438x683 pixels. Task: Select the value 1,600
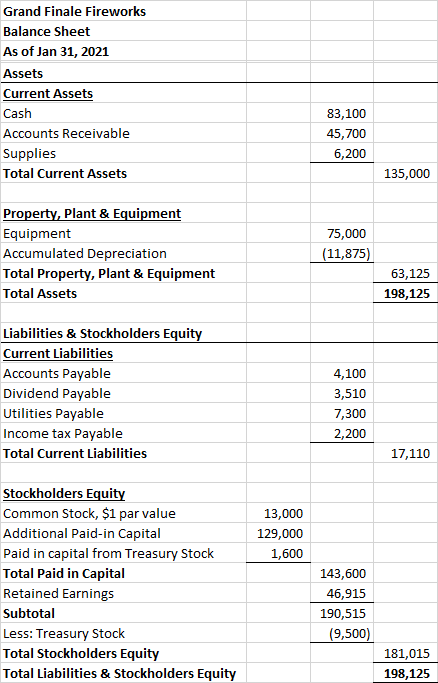286,554
